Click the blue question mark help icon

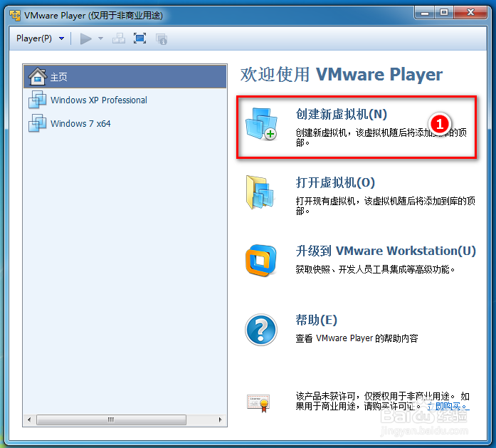click(261, 330)
